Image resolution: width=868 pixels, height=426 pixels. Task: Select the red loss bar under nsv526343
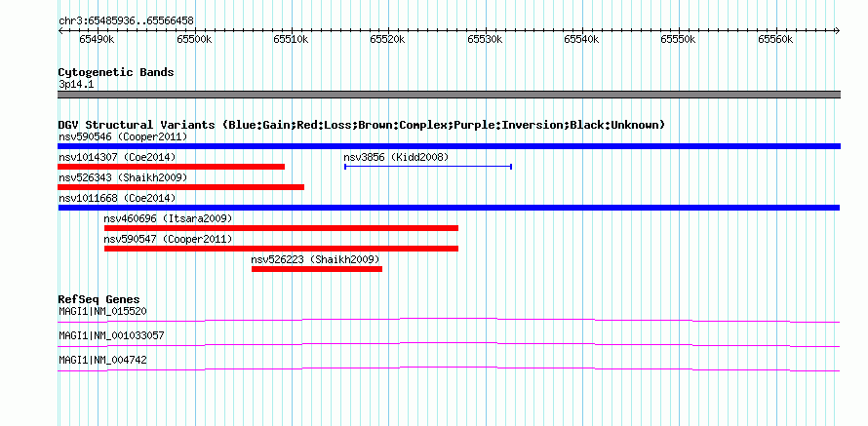[x=181, y=187]
